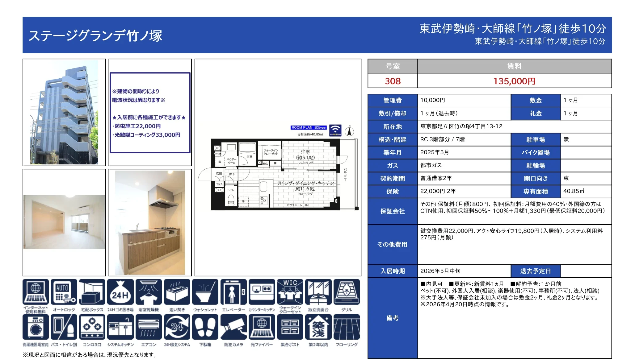Click the shoe box footprint icon

[205, 327]
